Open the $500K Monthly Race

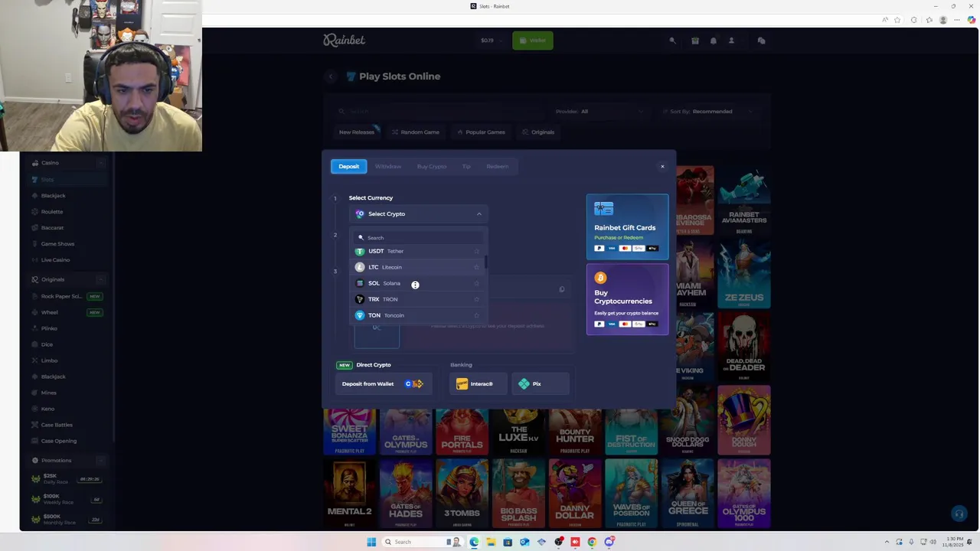coord(66,519)
